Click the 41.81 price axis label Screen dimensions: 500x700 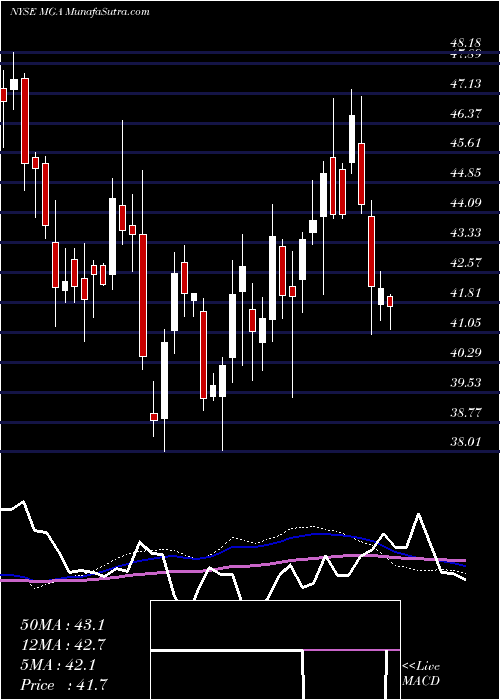point(466,293)
